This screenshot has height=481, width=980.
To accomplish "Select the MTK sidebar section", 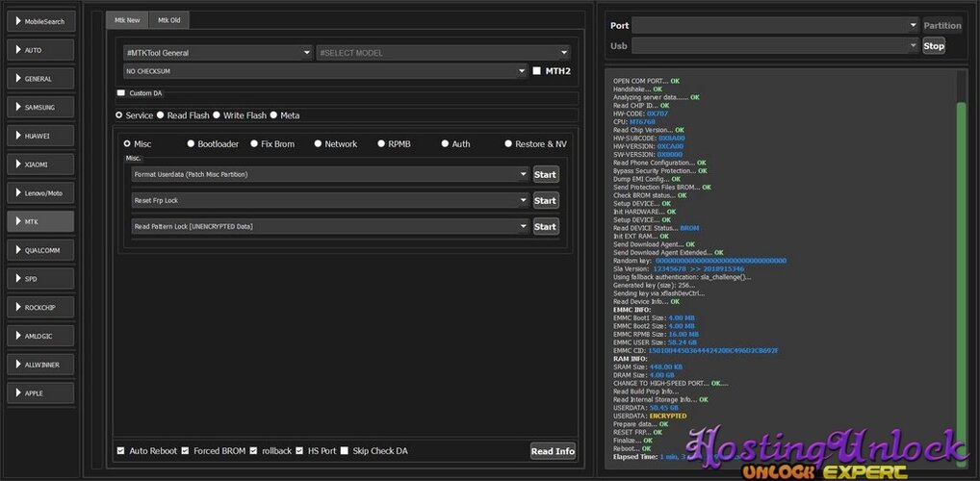I will (x=40, y=221).
